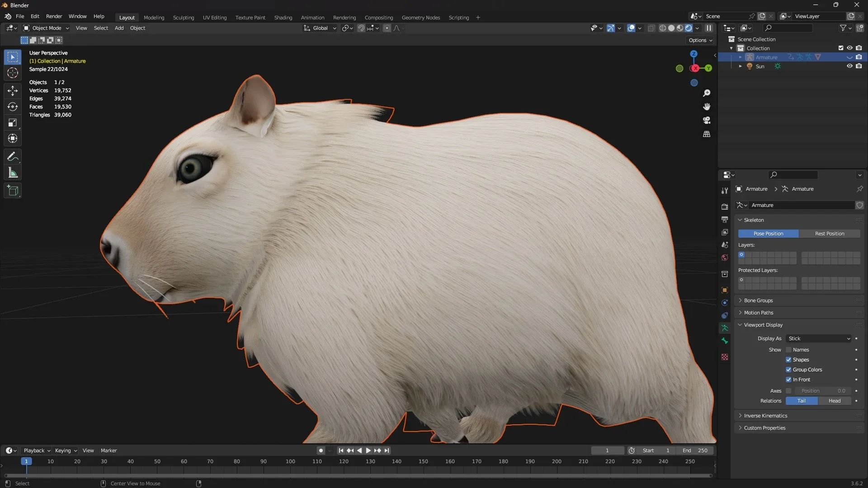The width and height of the screenshot is (868, 488).
Task: Disable the Group Colors checkbox
Action: 788,369
